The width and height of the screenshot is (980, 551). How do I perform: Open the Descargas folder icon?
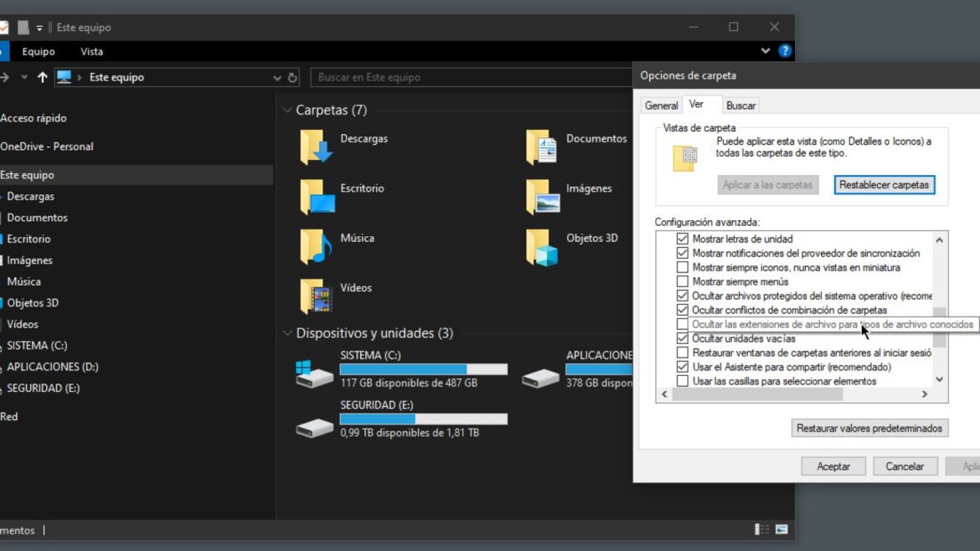[x=317, y=147]
